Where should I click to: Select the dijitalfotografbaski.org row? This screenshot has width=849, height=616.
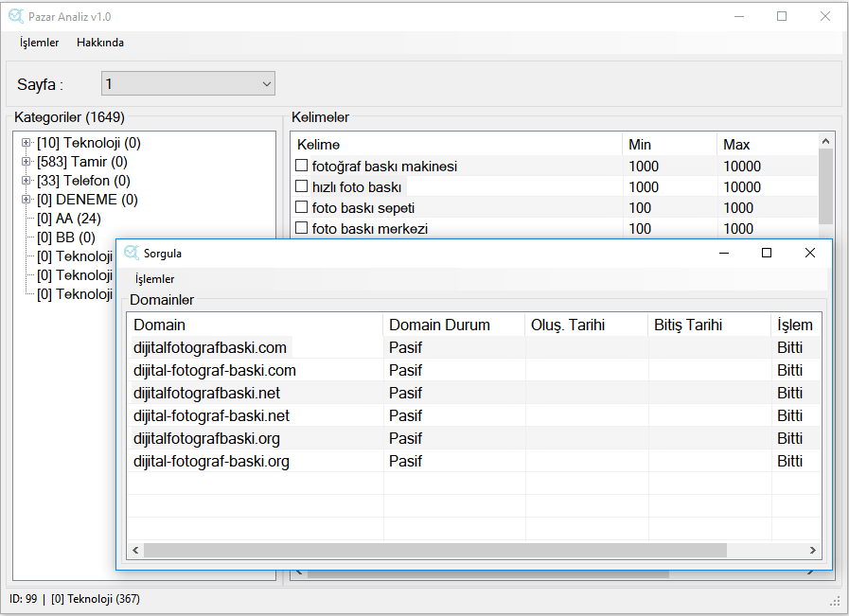pos(474,438)
